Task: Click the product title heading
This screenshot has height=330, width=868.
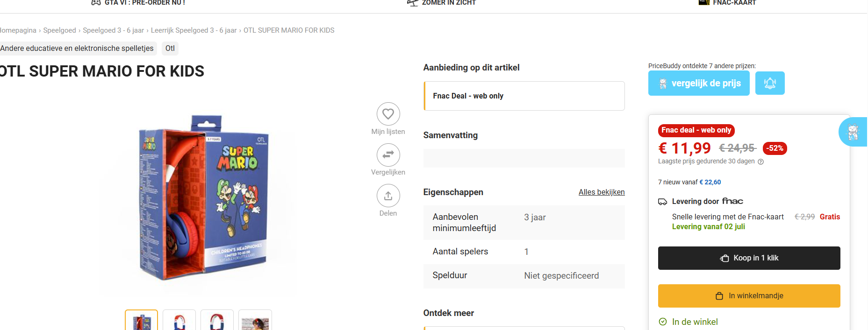Action: click(102, 71)
